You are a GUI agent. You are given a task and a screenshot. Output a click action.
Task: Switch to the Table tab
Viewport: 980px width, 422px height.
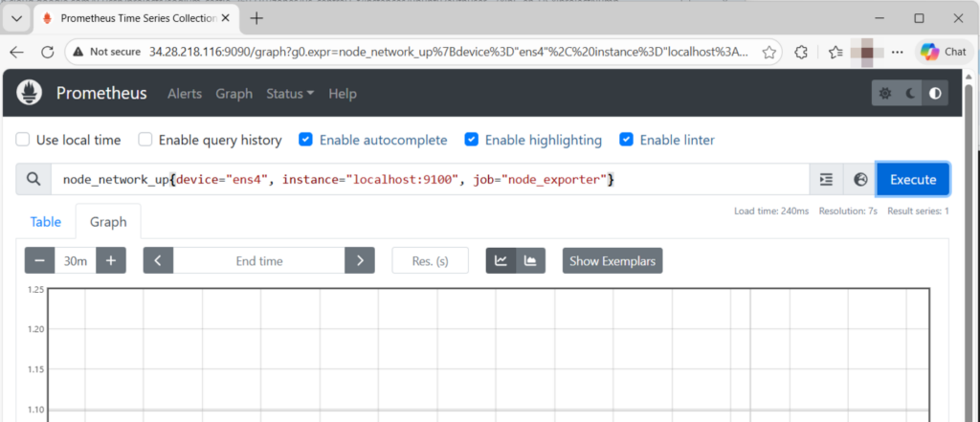(x=46, y=222)
